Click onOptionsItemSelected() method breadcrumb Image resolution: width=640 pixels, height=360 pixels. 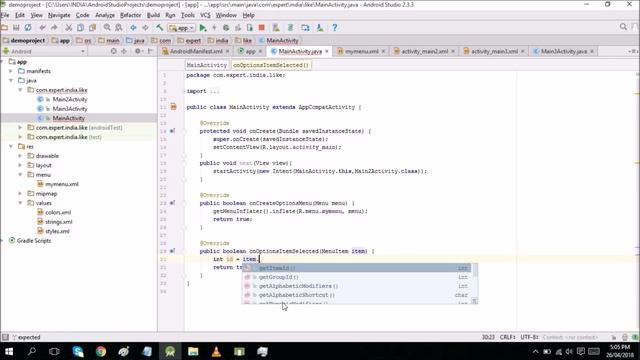(271, 65)
